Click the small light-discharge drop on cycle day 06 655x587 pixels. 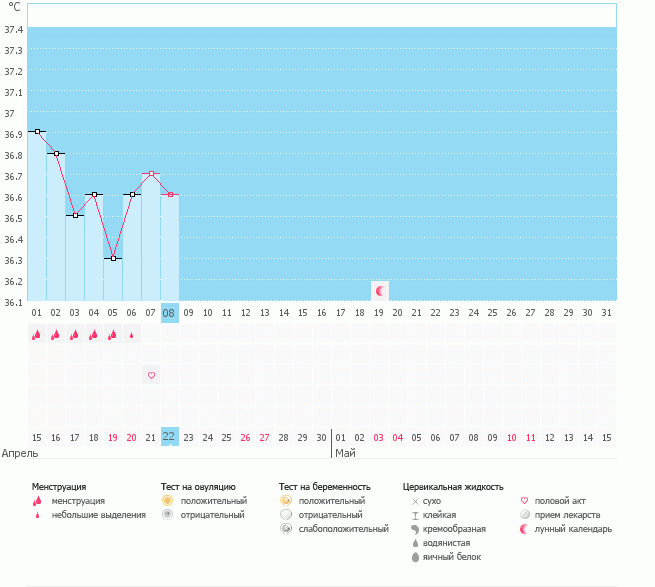click(132, 336)
